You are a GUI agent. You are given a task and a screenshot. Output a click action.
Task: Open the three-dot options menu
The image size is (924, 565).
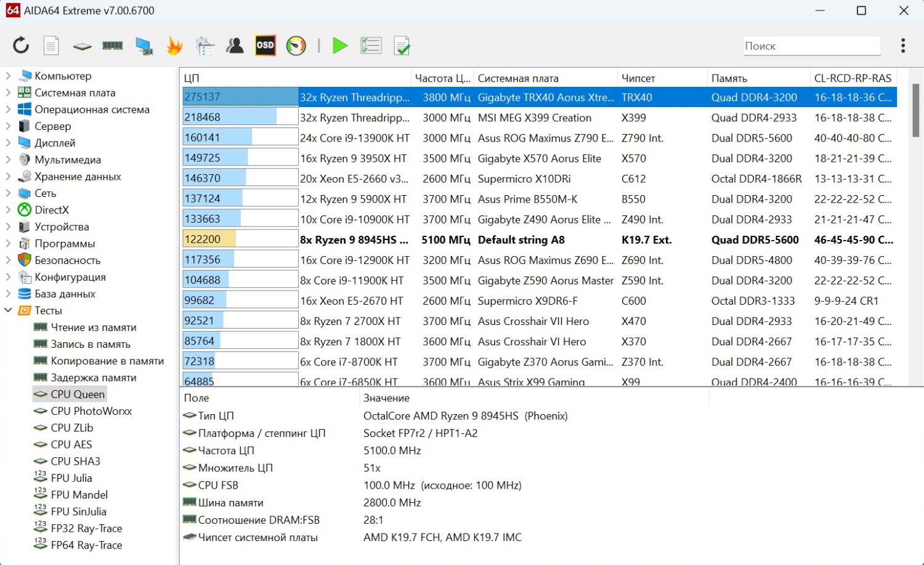click(902, 46)
